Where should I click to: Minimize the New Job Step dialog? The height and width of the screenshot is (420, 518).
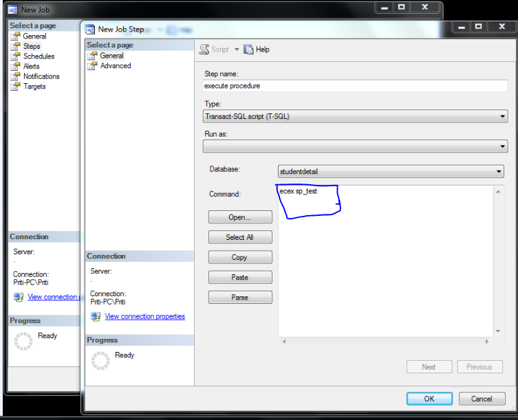click(462, 26)
